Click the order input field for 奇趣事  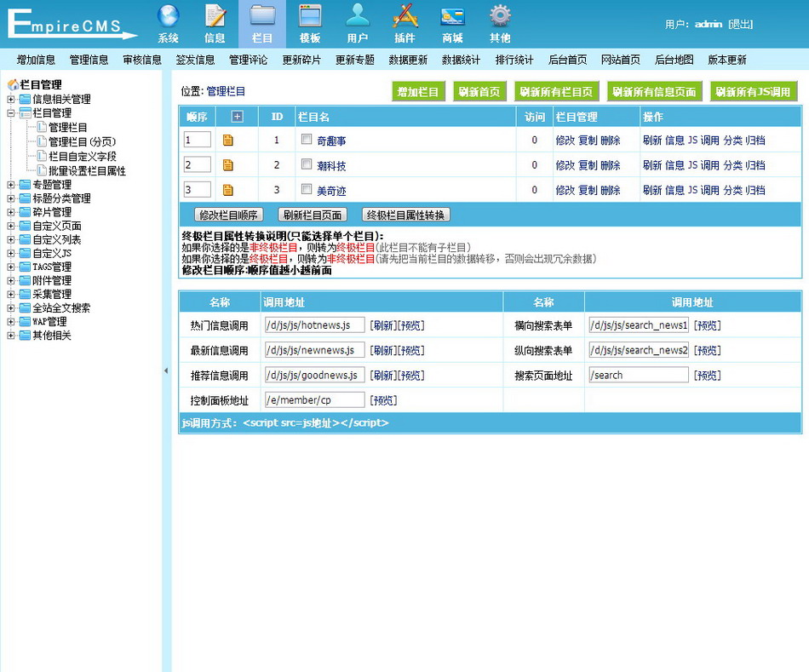[197, 140]
